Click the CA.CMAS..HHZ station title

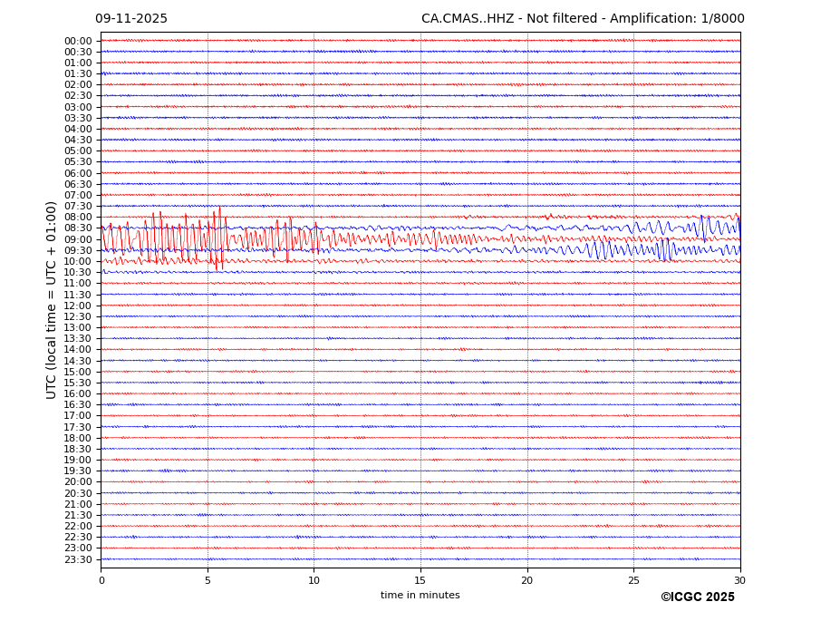[582, 19]
